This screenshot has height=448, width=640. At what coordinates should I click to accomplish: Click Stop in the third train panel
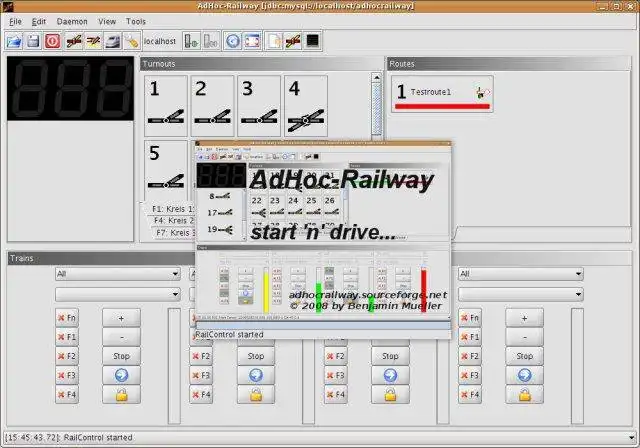pyautogui.click(x=390, y=356)
